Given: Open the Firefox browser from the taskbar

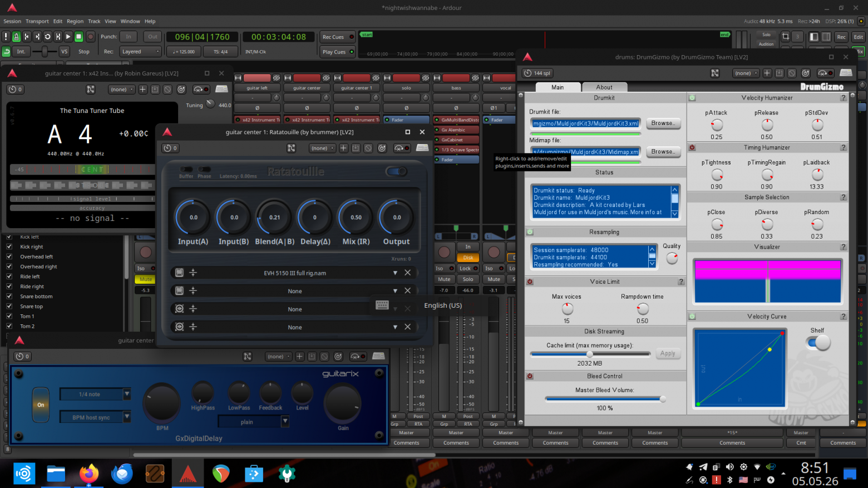Looking at the screenshot, I should coord(89,474).
